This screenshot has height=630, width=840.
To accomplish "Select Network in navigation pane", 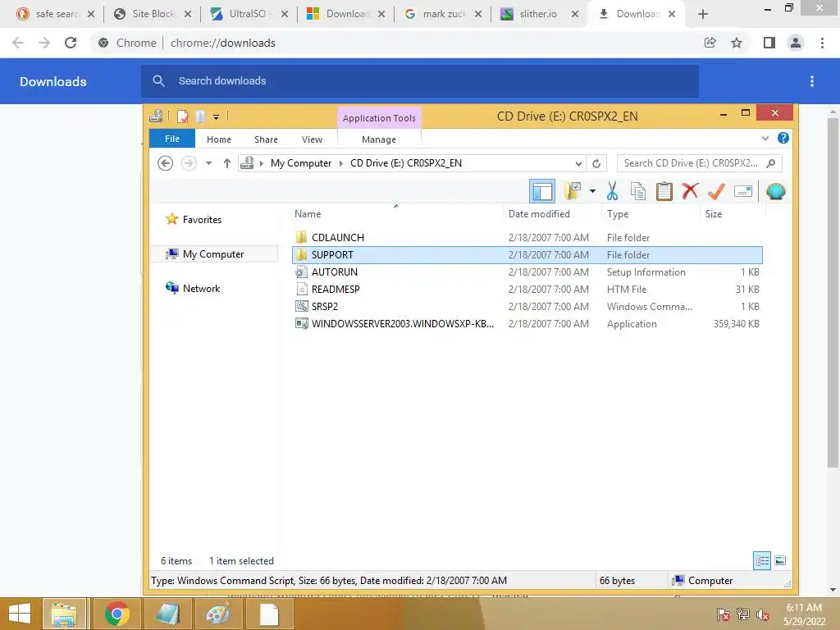I will point(201,288).
